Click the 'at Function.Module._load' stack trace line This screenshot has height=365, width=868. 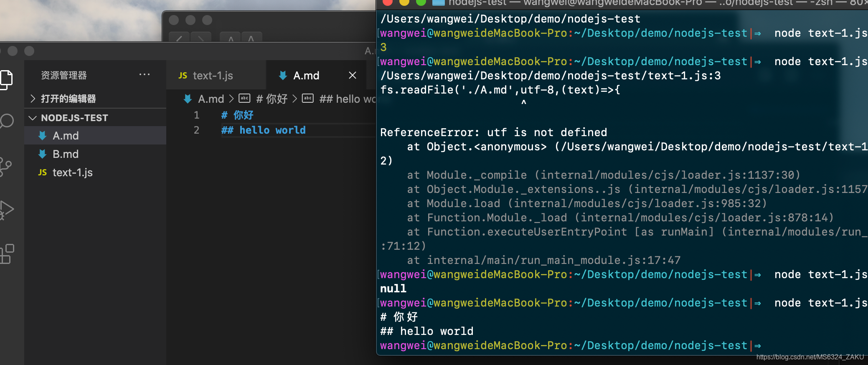(x=621, y=218)
